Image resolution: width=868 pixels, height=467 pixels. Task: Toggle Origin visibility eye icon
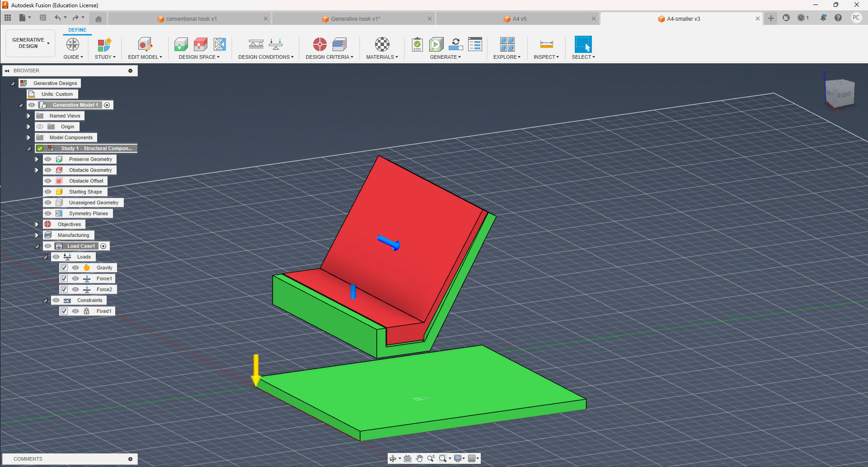click(x=40, y=127)
